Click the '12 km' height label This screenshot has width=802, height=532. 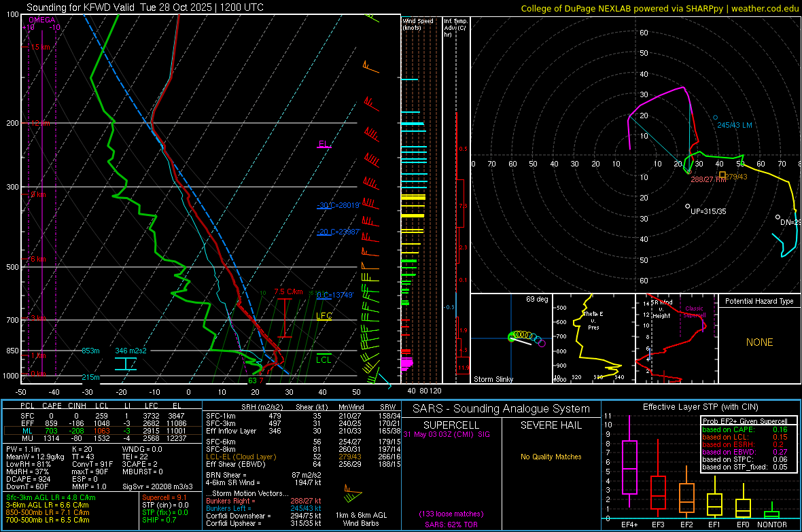[x=40, y=123]
